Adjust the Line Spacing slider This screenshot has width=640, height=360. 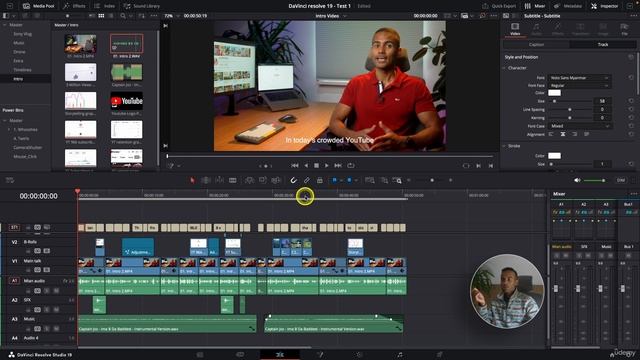[570, 109]
